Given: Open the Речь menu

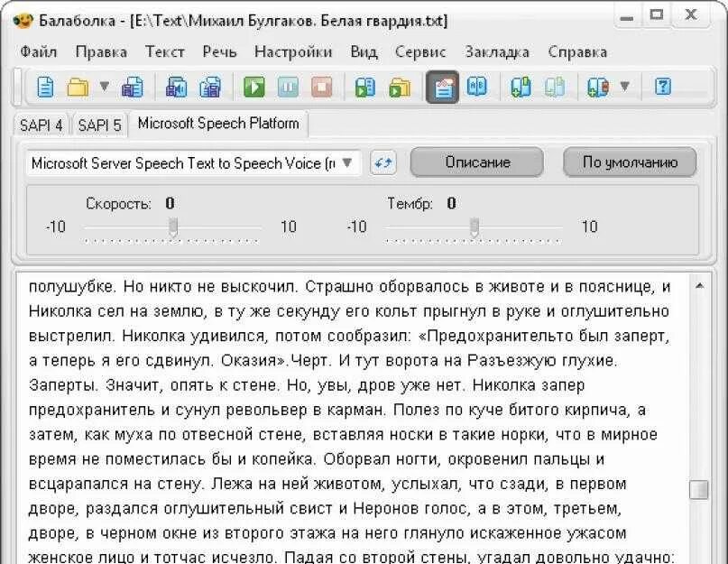Looking at the screenshot, I should pos(219,51).
